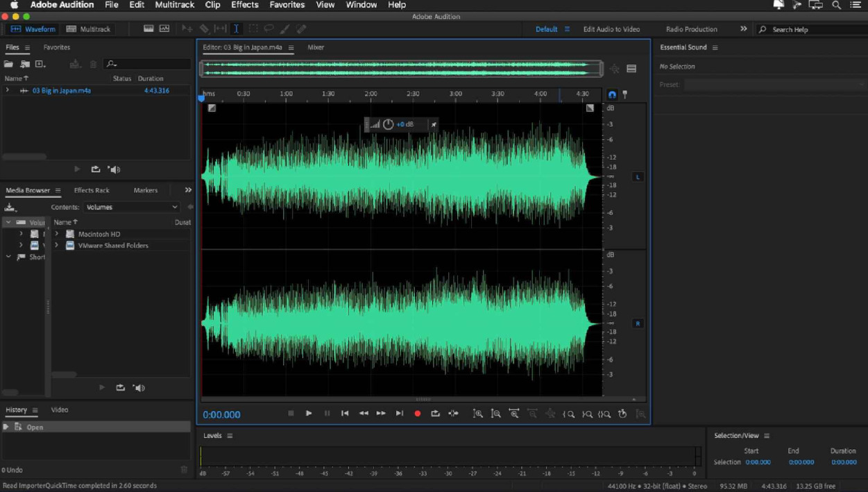This screenshot has width=868, height=492.
Task: Switch to the Effects Rack tab
Action: point(92,190)
